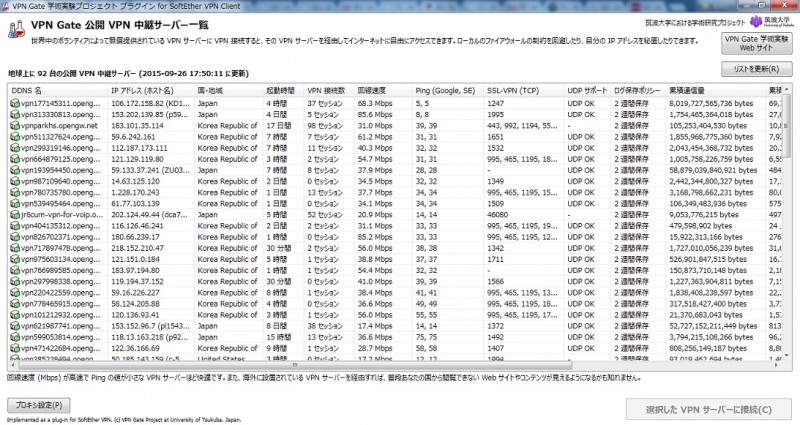Screen dimensions: 800x425
Task: Sort by ログ保存ポリシー column header
Action: point(638,91)
